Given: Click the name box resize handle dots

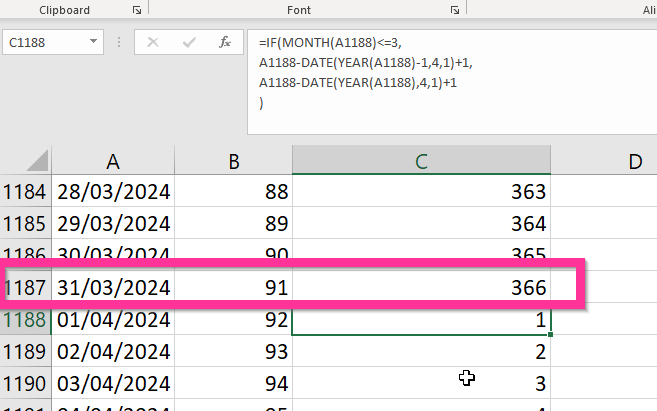Looking at the screenshot, I should tap(120, 43).
